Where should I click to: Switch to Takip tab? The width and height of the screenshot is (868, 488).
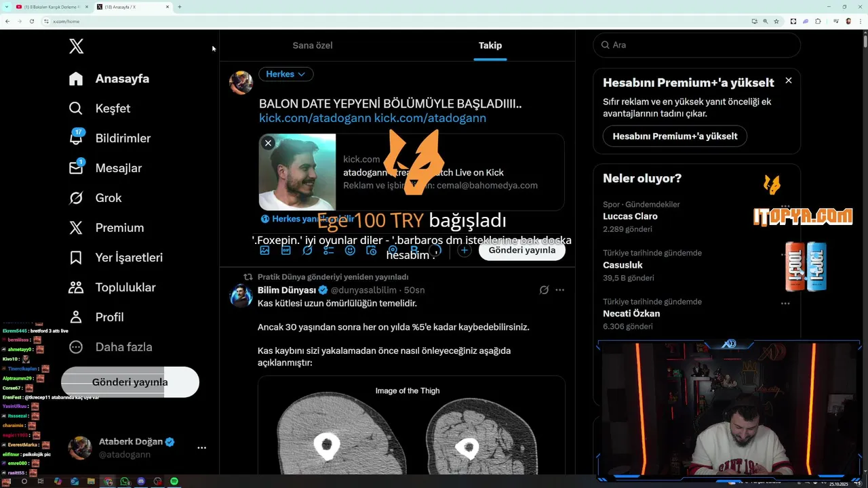point(490,45)
